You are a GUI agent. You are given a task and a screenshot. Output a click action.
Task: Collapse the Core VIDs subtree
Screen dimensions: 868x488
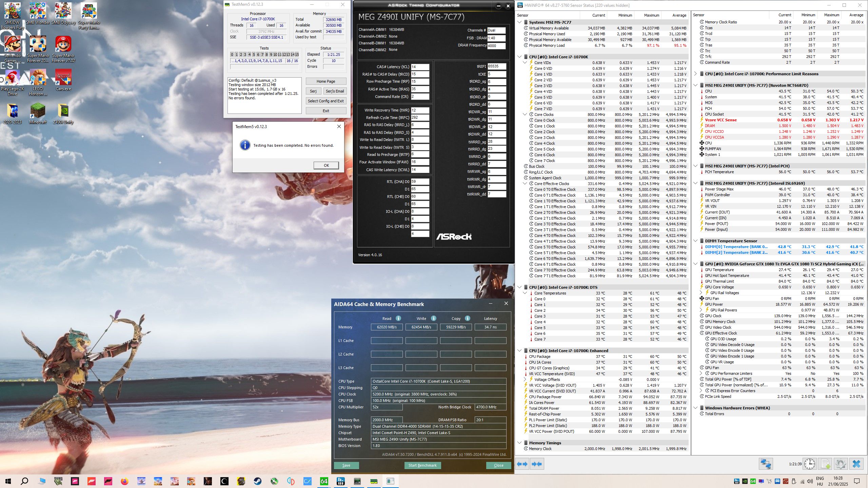(525, 63)
